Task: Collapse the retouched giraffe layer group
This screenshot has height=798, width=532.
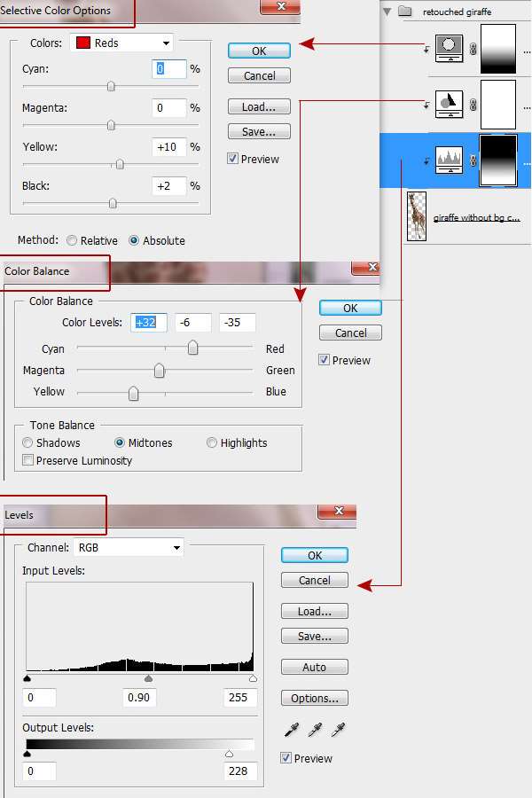Action: point(387,12)
